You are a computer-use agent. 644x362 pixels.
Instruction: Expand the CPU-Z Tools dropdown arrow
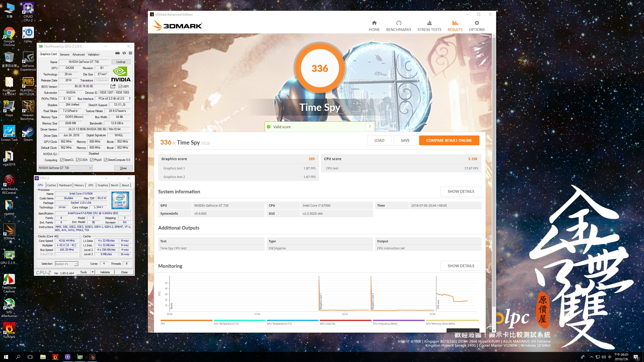(x=93, y=272)
